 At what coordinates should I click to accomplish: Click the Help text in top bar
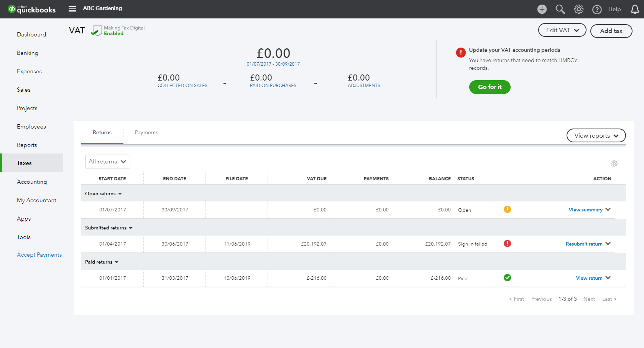(x=614, y=9)
